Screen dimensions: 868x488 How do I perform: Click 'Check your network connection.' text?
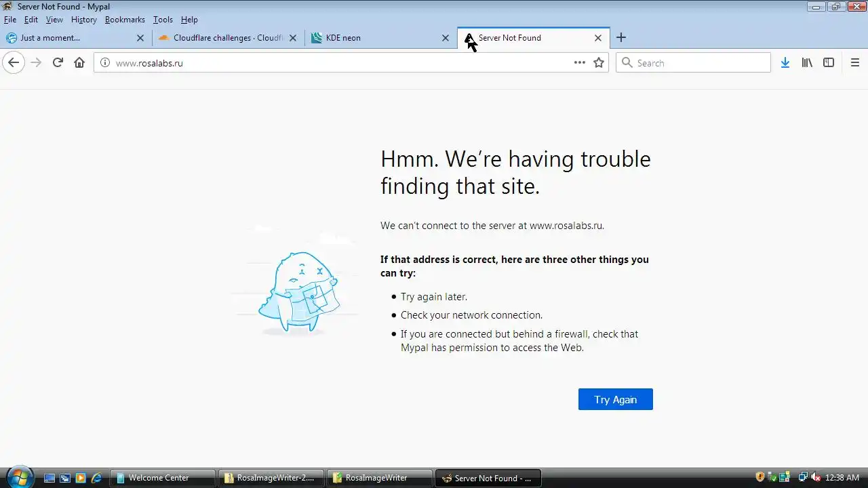tap(471, 315)
